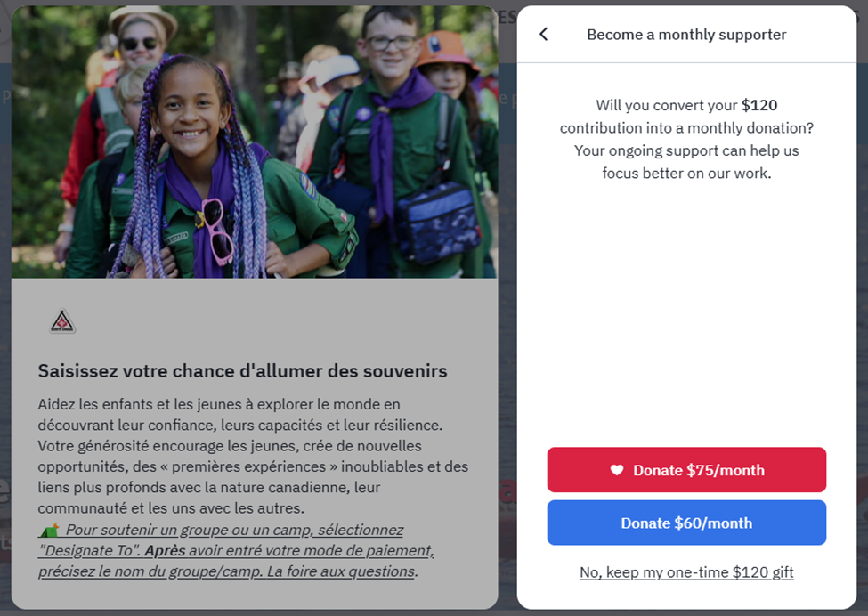Choose the red Donate $75/month button

pyautogui.click(x=686, y=470)
